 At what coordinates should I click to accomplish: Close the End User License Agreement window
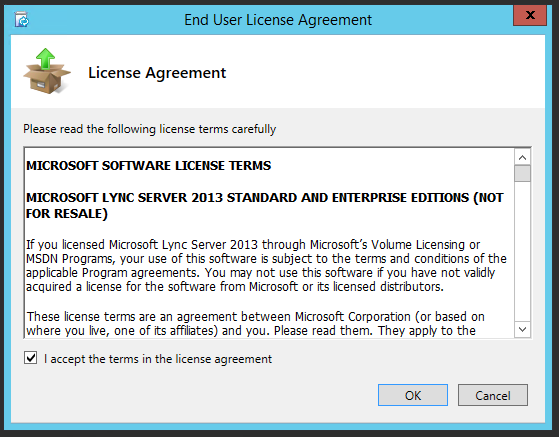point(530,15)
